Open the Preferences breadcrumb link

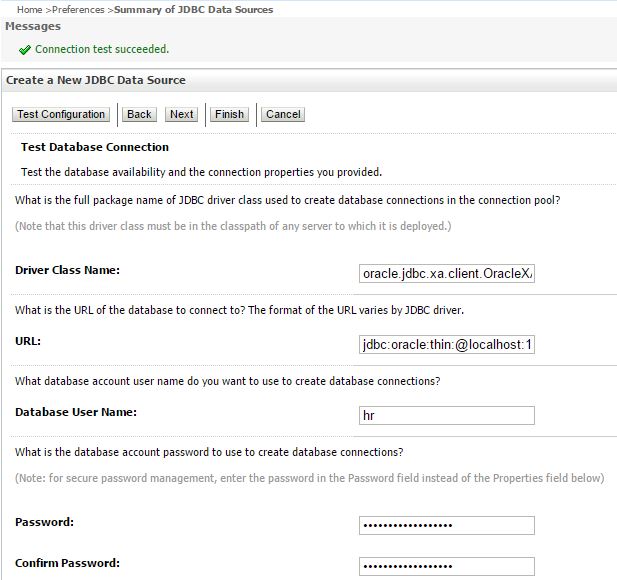tap(78, 10)
